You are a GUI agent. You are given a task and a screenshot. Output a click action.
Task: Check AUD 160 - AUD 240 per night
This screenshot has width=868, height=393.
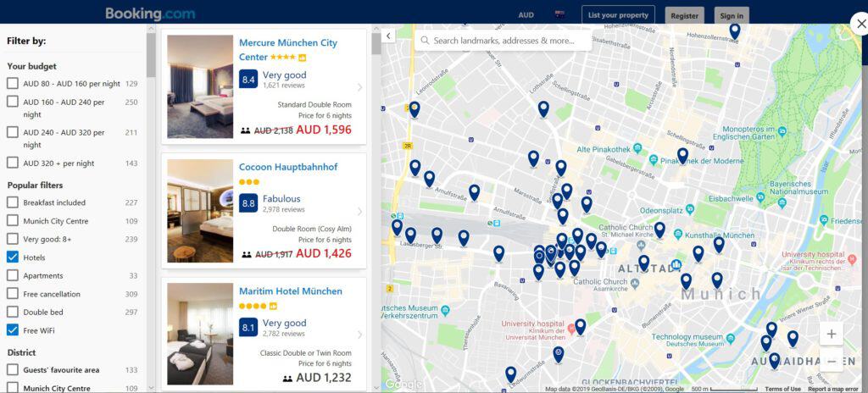tap(12, 102)
